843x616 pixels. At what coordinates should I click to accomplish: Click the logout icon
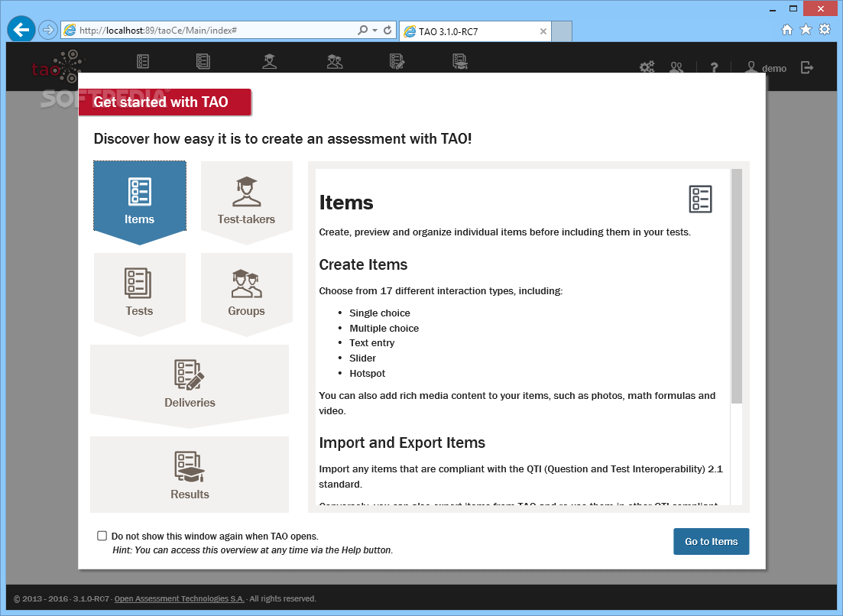coord(807,68)
